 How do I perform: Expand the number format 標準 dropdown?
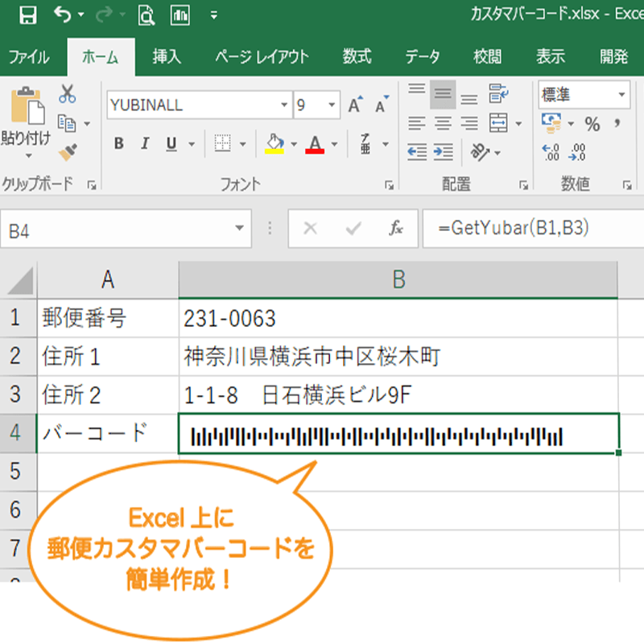(x=621, y=95)
